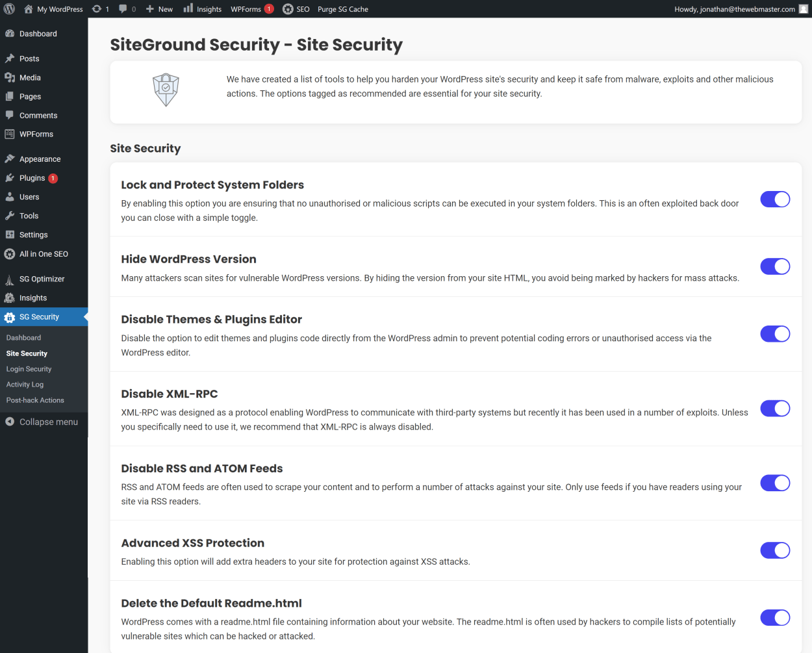812x653 pixels.
Task: Click the shield security illustration icon
Action: [166, 90]
